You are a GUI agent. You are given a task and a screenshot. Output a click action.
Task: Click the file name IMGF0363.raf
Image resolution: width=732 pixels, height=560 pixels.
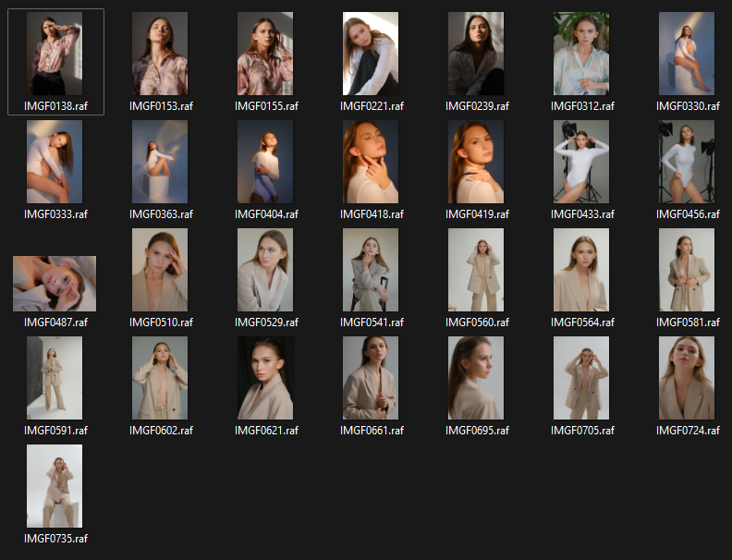click(161, 214)
